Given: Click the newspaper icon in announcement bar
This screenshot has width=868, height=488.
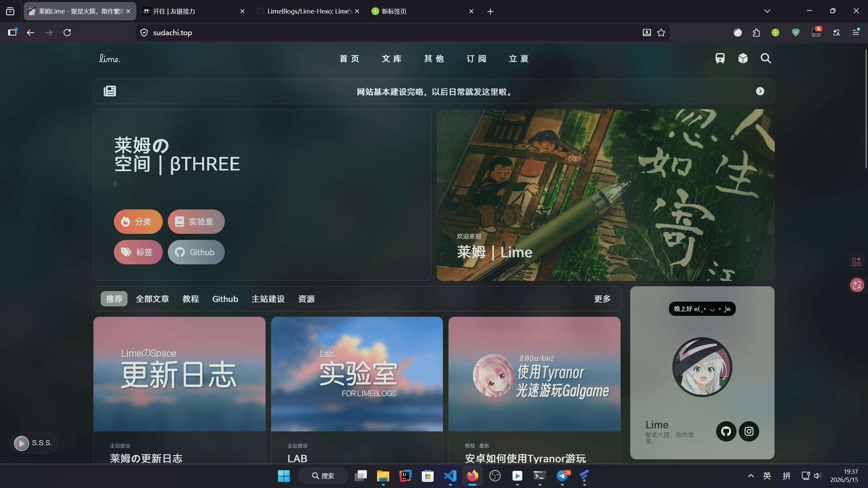Looking at the screenshot, I should (x=110, y=91).
